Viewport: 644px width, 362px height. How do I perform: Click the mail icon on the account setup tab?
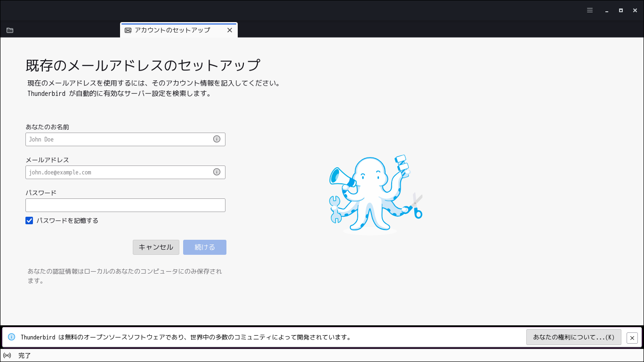128,30
